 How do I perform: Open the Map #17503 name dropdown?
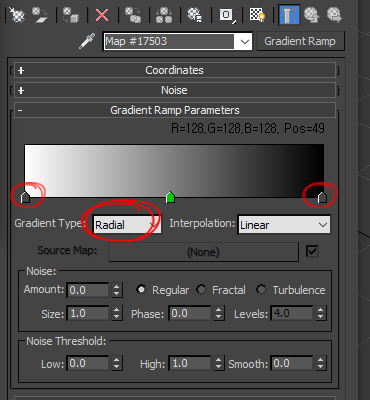click(245, 42)
